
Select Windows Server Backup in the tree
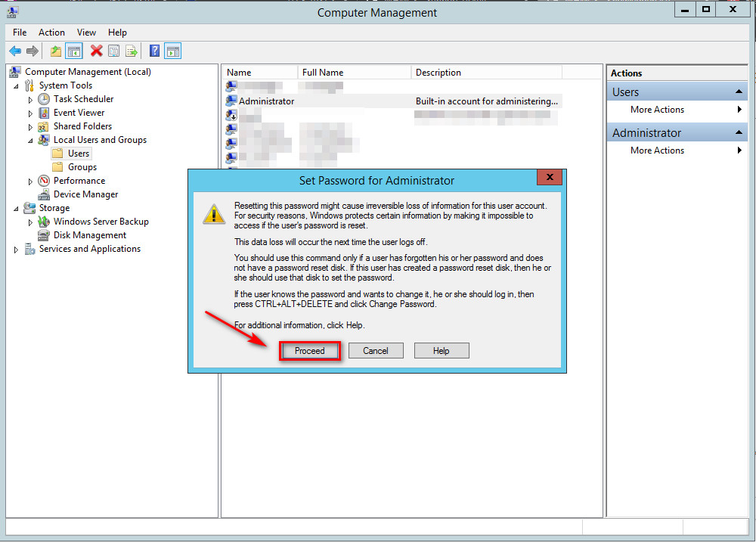coord(101,222)
